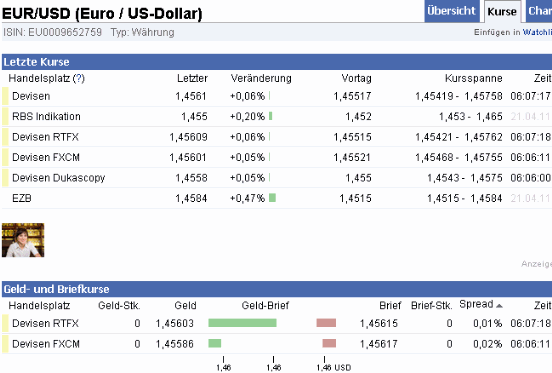The image size is (552, 373).
Task: Click Devisen FXCM in Geld- und Briefkurse
Action: [46, 344]
